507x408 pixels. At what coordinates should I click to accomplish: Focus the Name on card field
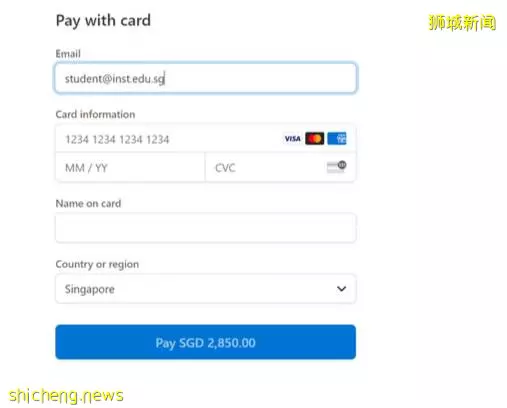[x=205, y=228]
